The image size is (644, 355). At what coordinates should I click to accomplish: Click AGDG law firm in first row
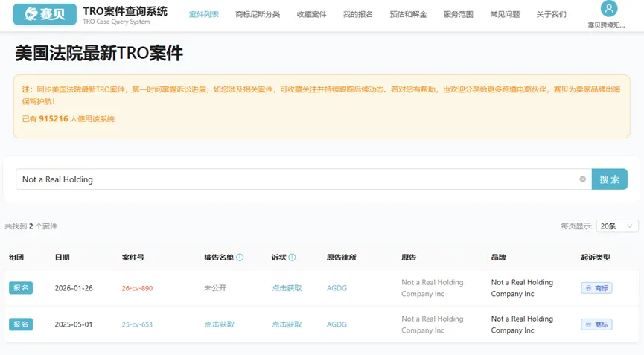(x=337, y=288)
